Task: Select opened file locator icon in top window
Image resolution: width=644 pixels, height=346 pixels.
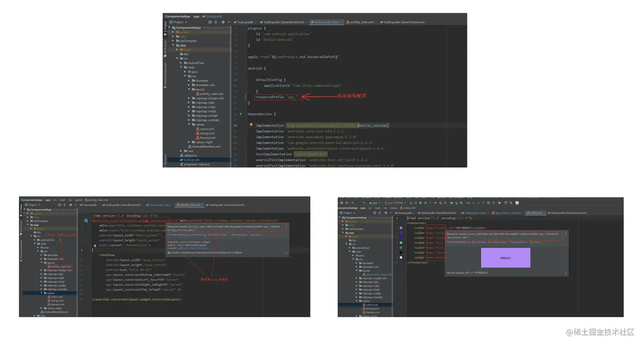Action: pos(210,22)
